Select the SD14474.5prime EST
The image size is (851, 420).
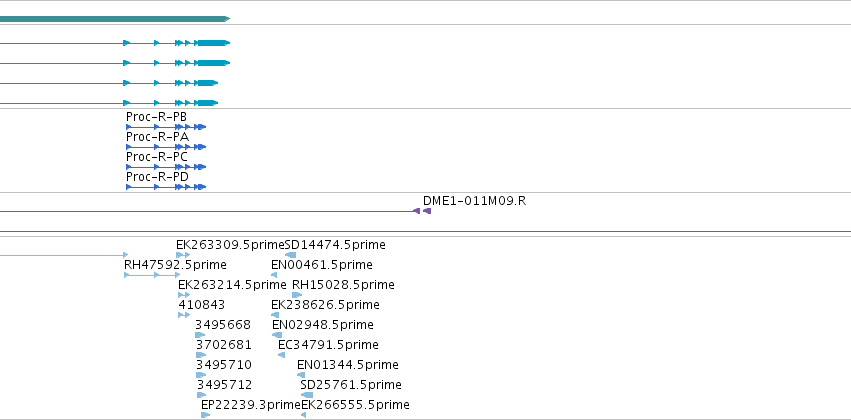click(x=335, y=245)
